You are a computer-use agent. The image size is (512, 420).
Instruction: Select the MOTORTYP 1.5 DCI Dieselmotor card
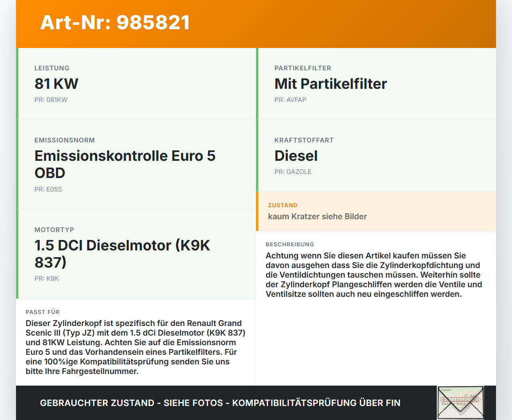pos(136,254)
